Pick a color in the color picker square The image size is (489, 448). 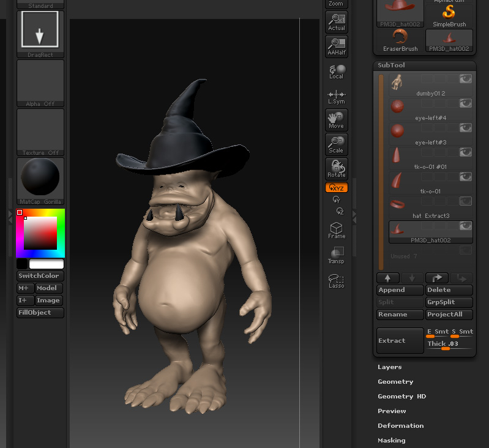(x=40, y=233)
